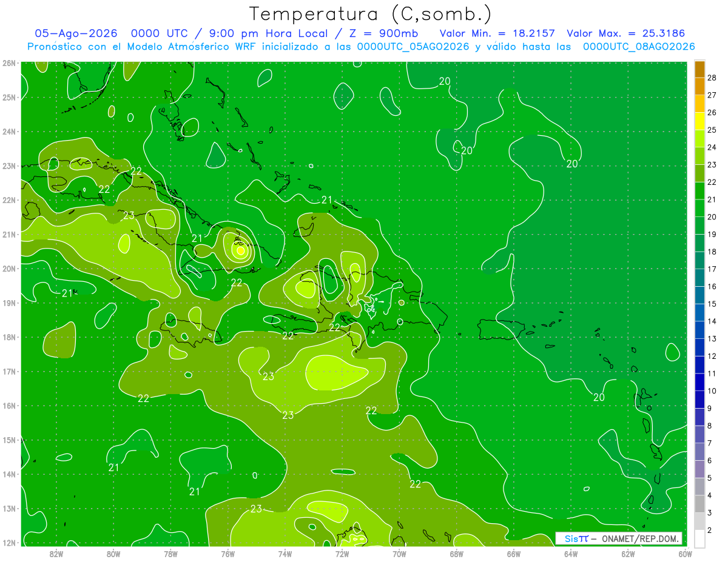Click latitude axis label '25N'
The height and width of the screenshot is (562, 728).
point(9,97)
